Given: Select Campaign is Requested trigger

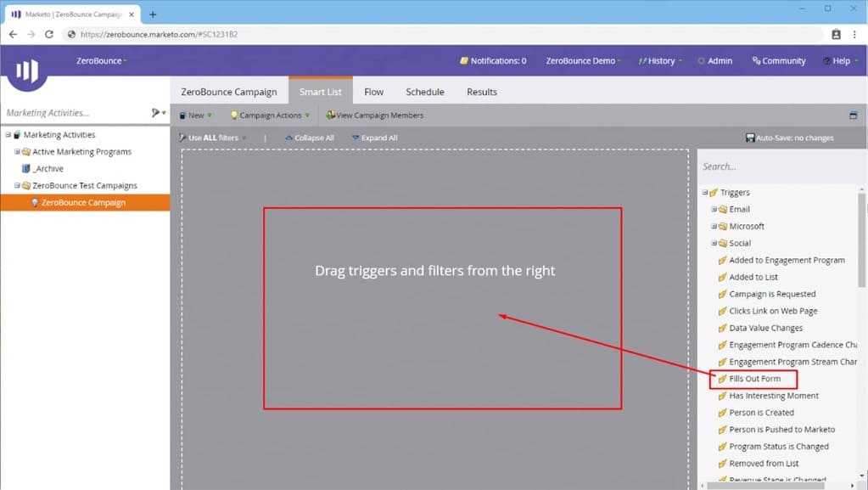Looking at the screenshot, I should click(771, 294).
